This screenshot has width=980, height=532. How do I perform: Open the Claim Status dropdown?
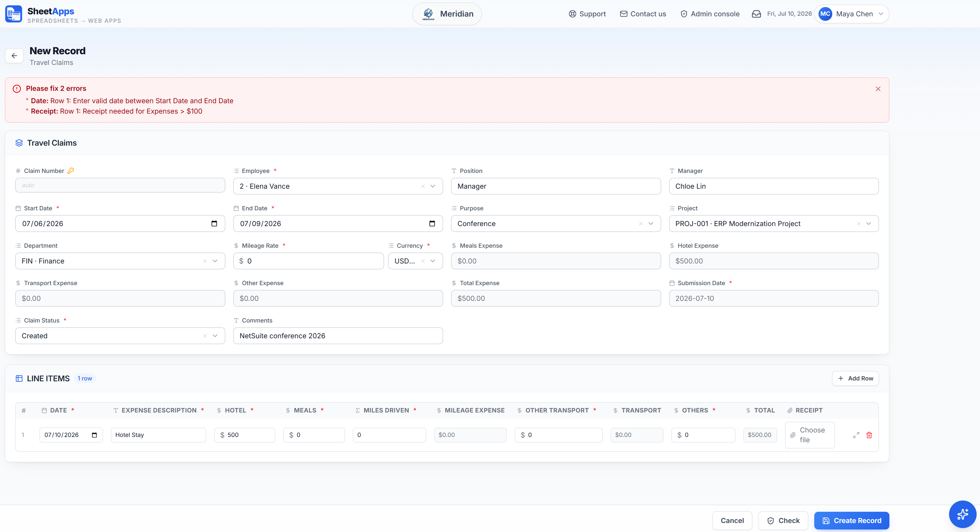pyautogui.click(x=215, y=336)
